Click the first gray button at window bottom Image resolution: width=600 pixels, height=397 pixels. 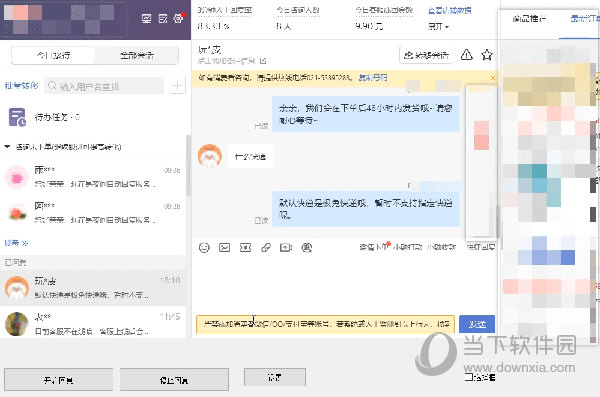[x=59, y=380]
